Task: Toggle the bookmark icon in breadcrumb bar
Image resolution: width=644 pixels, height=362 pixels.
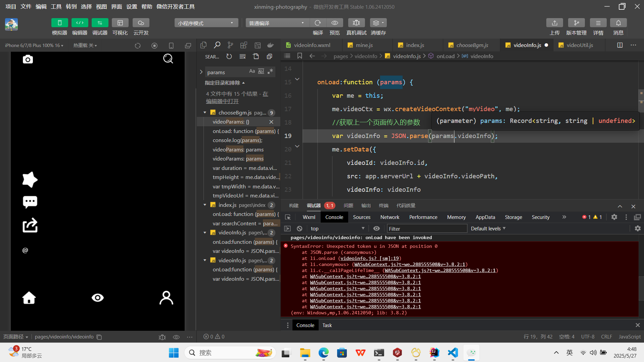Action: pyautogui.click(x=300, y=56)
